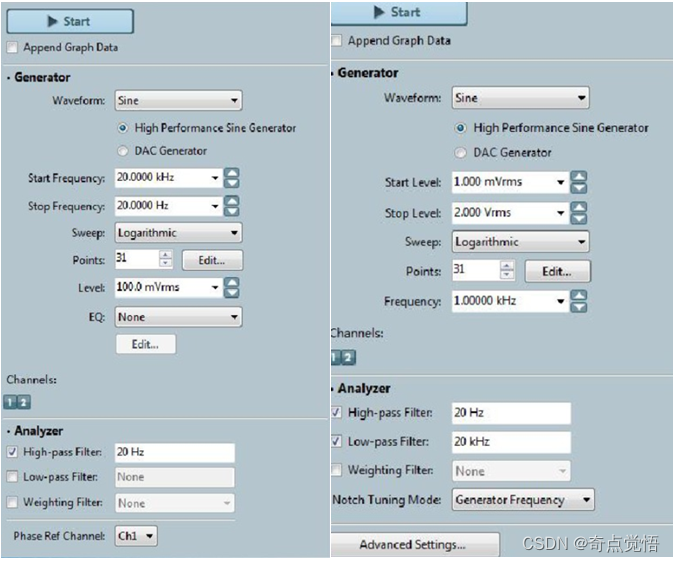Open Start Frequency units dropdown arrow
Image resolution: width=675 pixels, height=562 pixels.
click(215, 178)
